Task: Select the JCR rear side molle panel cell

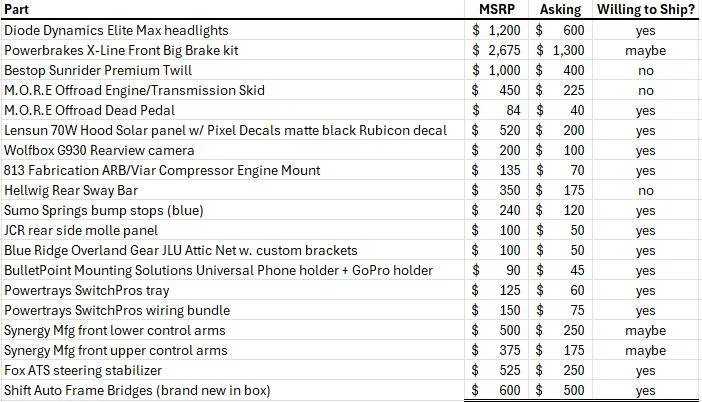Action: click(232, 231)
